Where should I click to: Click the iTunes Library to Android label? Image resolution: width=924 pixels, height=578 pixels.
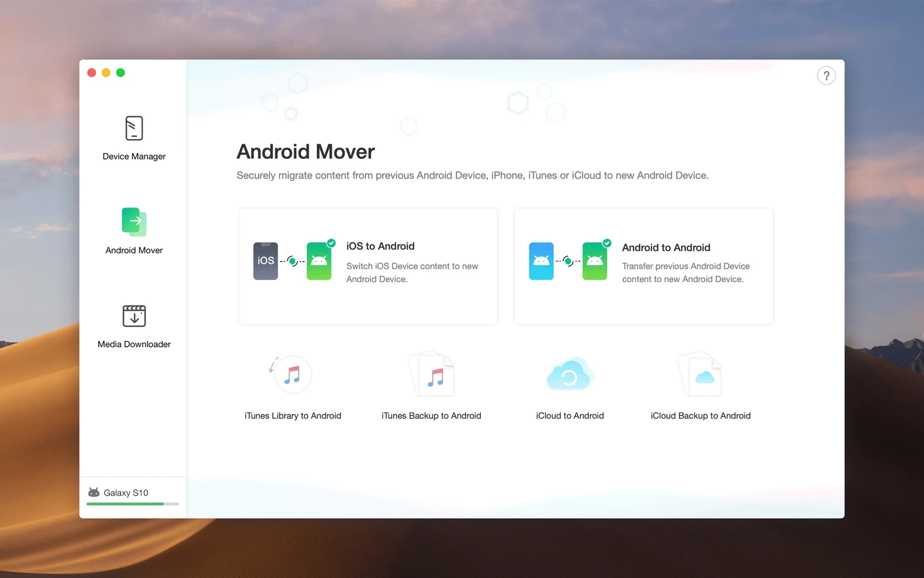click(x=293, y=416)
